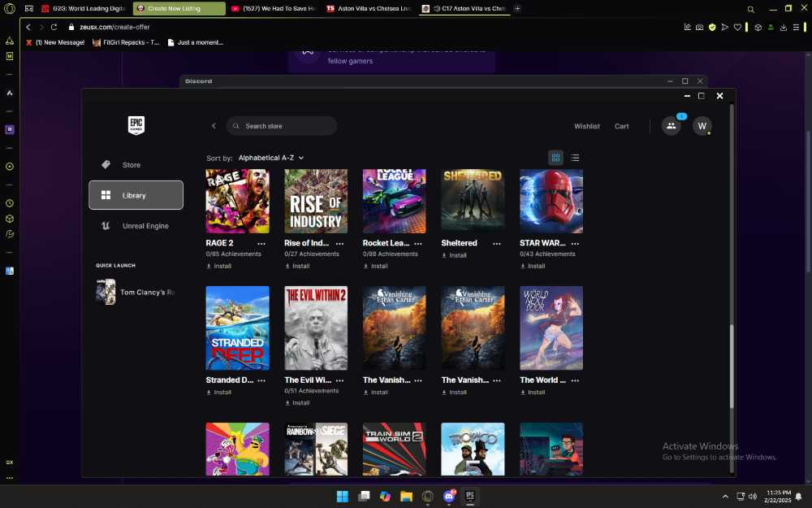The image size is (812, 508).
Task: Open Stranded Deep cover thumbnail
Action: pyautogui.click(x=237, y=328)
